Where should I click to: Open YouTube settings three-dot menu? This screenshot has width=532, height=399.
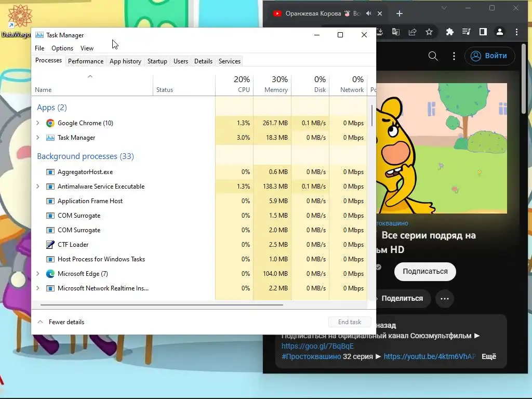(454, 56)
